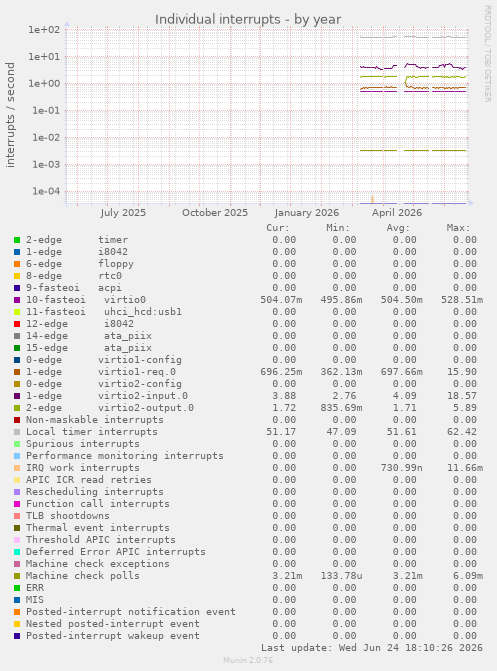
Task: Click the Munin 2.0.76 footer text
Action: [x=248, y=660]
